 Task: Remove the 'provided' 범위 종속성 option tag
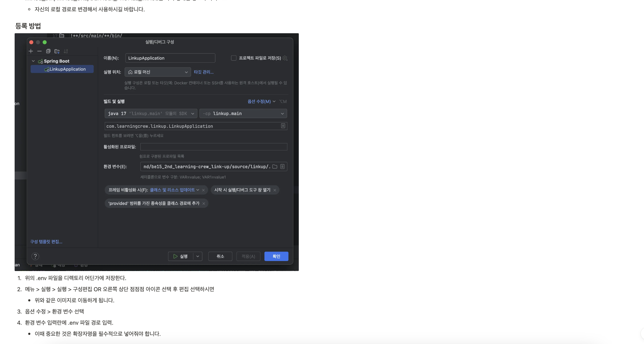point(204,204)
